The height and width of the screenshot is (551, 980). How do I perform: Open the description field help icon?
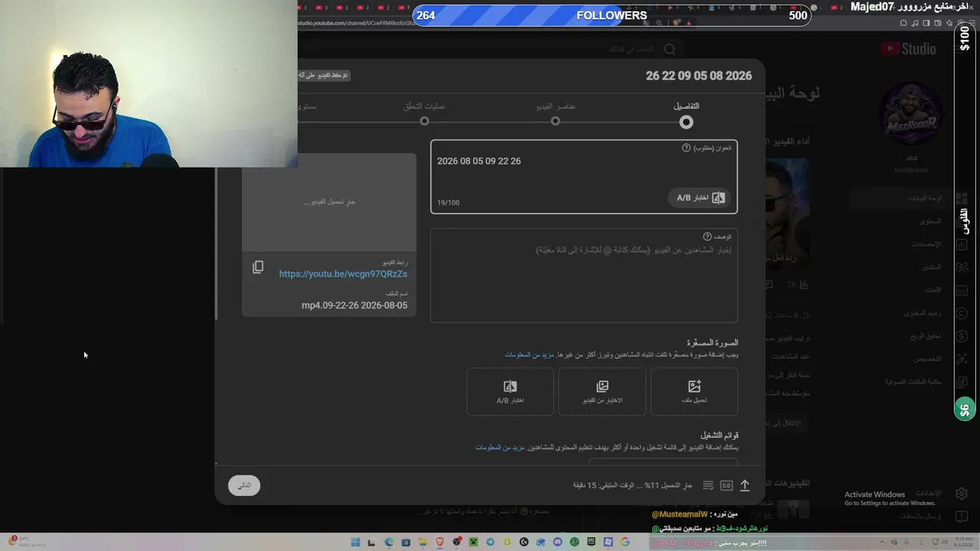707,237
